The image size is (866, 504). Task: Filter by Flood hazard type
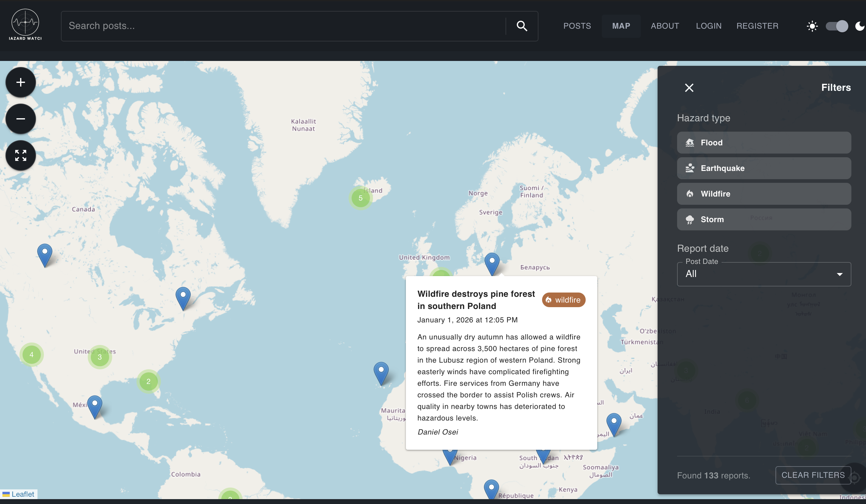[x=764, y=143]
